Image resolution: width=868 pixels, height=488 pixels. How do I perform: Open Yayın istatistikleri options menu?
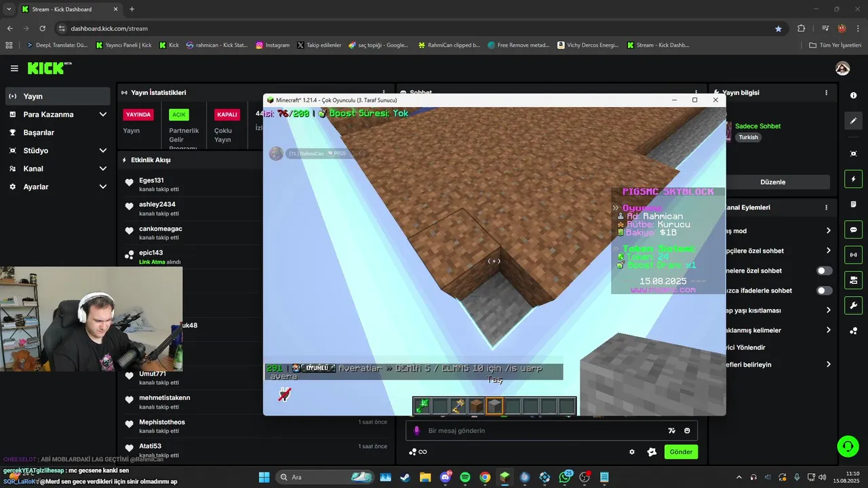(x=384, y=93)
